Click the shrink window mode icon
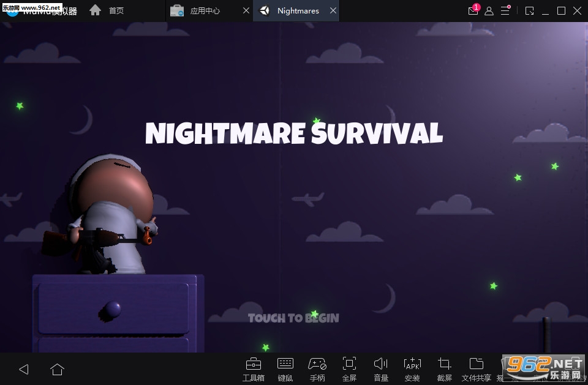588x385 pixels. 529,11
